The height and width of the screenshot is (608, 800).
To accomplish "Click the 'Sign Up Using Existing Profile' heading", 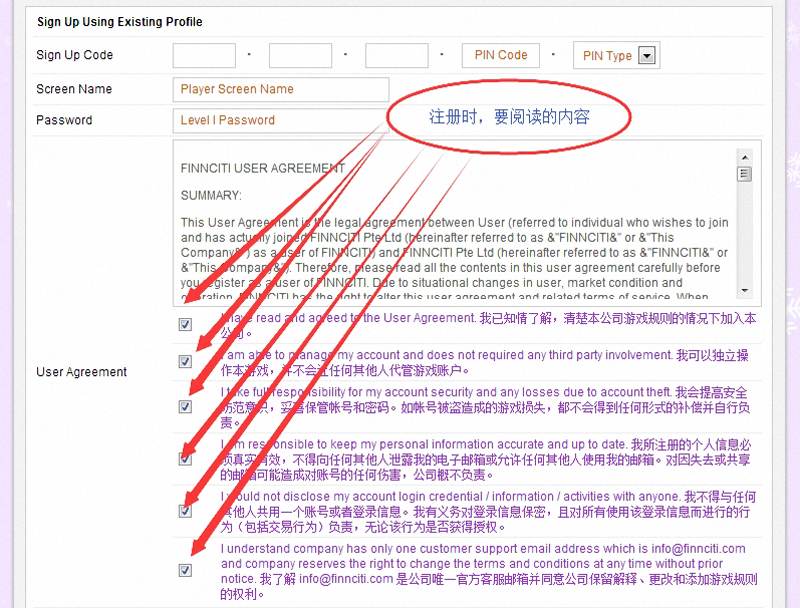I will (119, 21).
